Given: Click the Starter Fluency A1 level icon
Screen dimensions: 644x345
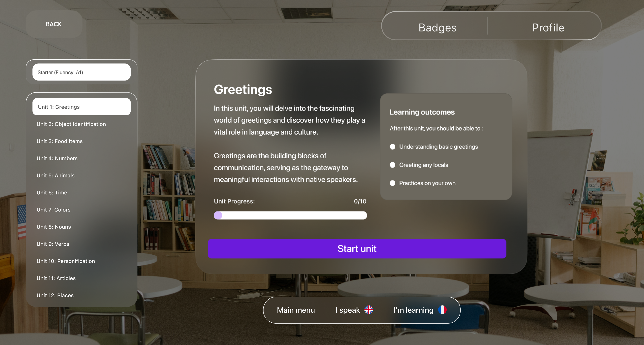Looking at the screenshot, I should tap(82, 71).
